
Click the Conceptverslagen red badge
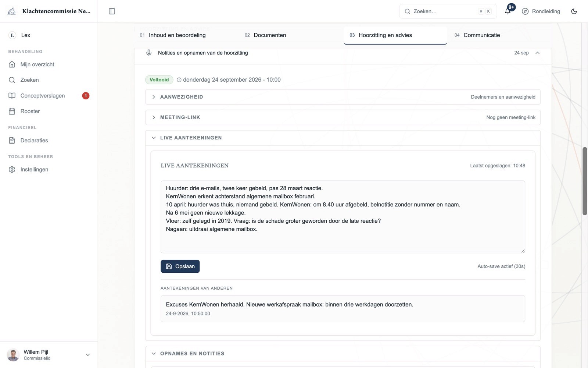86,96
